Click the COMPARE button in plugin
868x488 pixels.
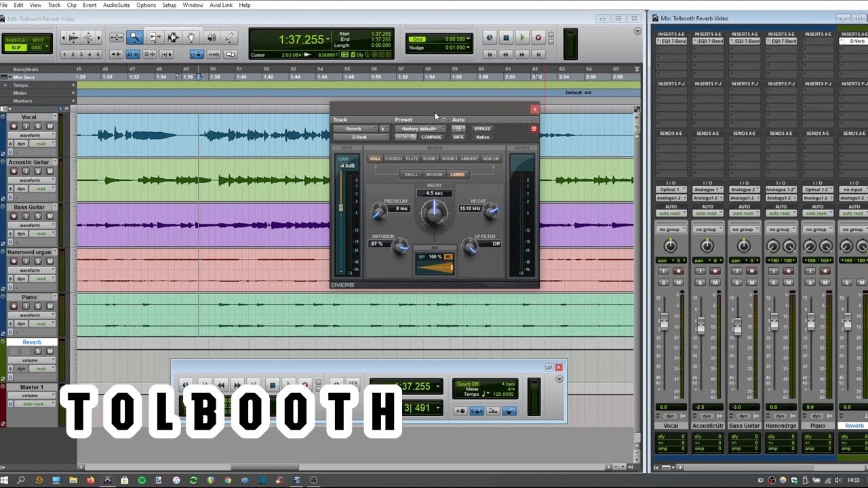(431, 137)
